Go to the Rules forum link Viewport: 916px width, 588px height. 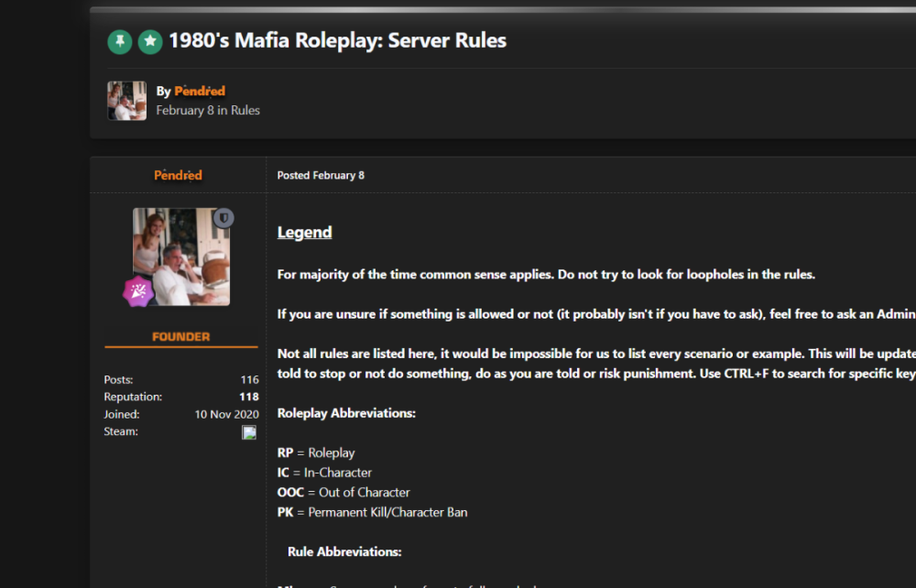(245, 110)
